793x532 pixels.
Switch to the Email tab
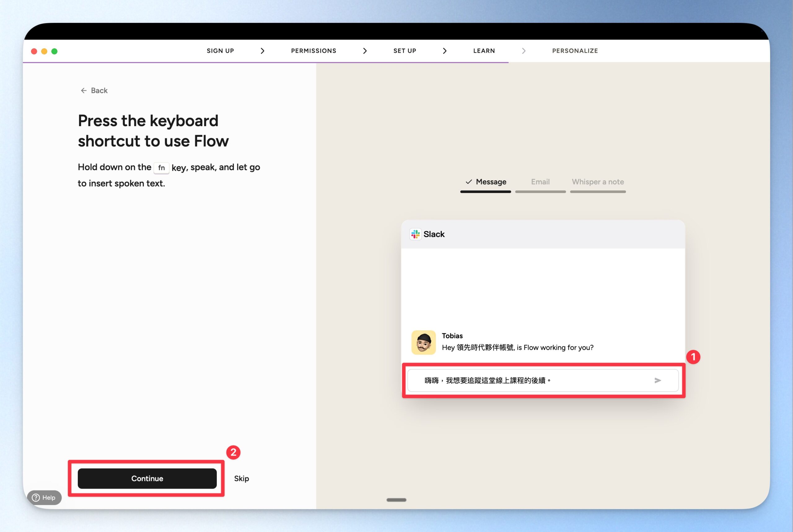[x=540, y=182]
